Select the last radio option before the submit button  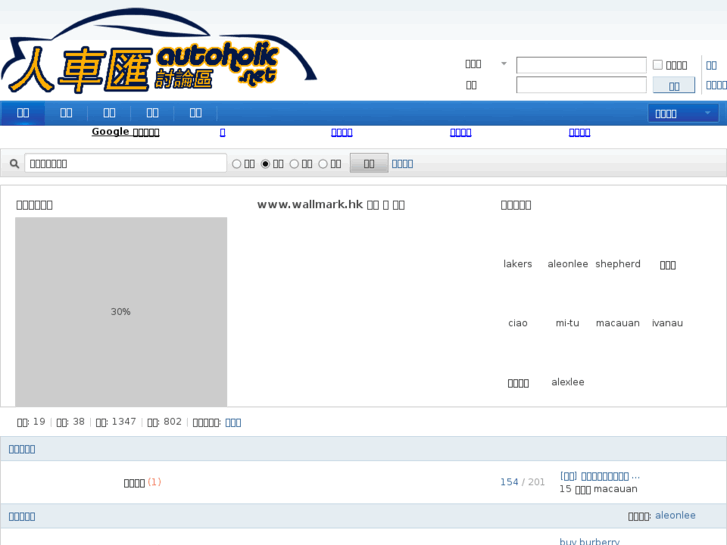[x=323, y=164]
